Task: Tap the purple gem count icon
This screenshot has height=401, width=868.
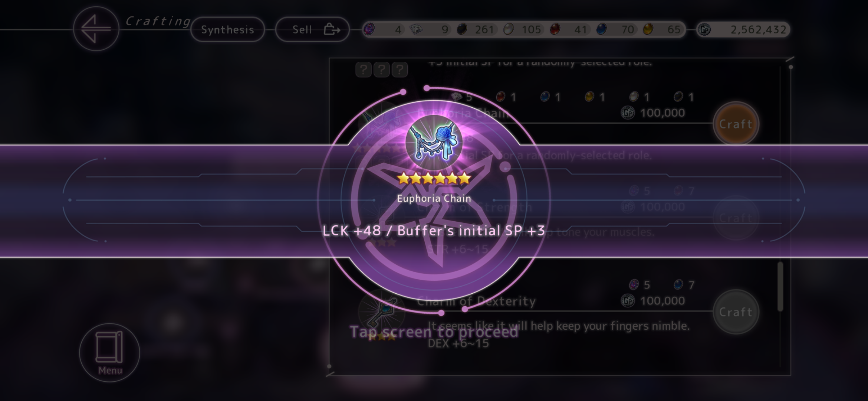Action: point(369,29)
